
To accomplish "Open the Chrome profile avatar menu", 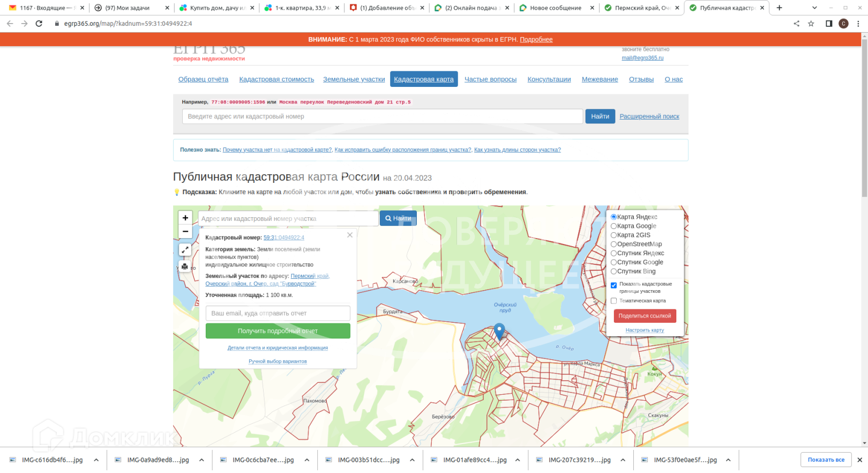I will 843,24.
